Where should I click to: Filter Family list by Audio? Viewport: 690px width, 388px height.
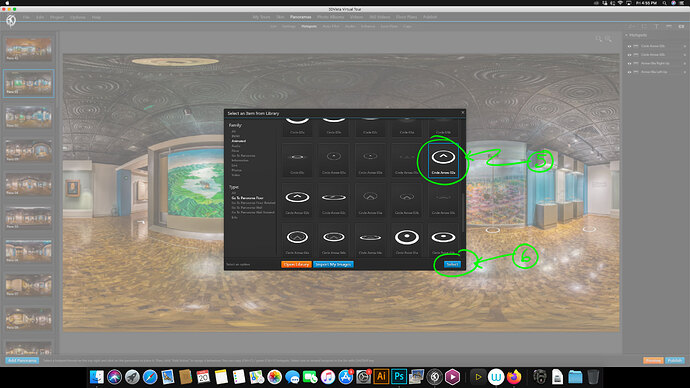coord(236,146)
